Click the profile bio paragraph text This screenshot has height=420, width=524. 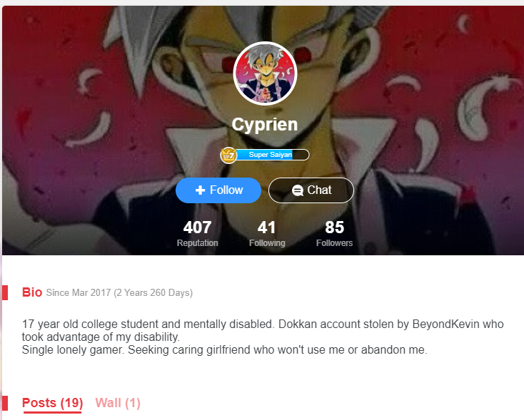(x=263, y=337)
